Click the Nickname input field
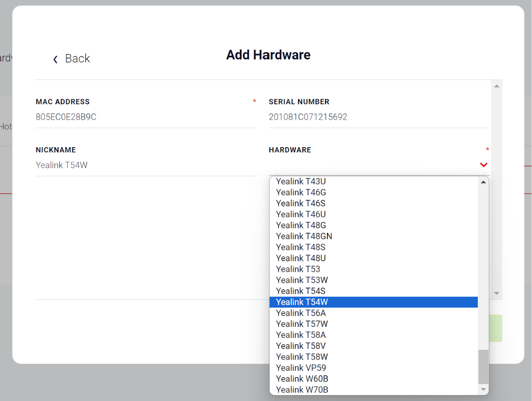This screenshot has width=532, height=401. [x=146, y=165]
